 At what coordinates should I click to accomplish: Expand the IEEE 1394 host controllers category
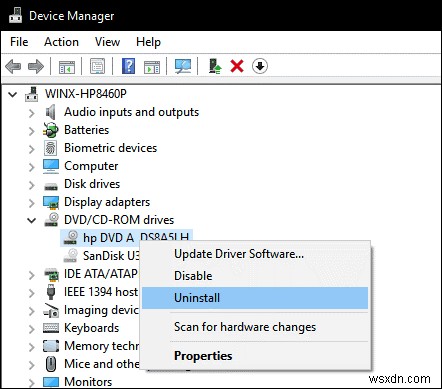click(x=32, y=293)
